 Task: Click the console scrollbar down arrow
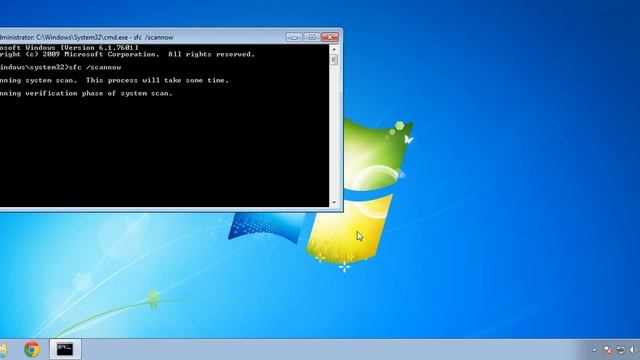[x=334, y=202]
